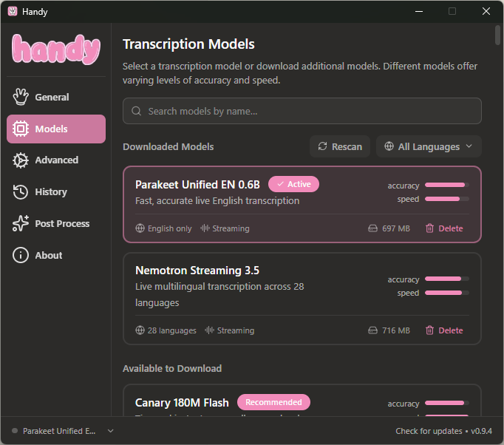
Task: Close the Handy window
Action: [486, 11]
